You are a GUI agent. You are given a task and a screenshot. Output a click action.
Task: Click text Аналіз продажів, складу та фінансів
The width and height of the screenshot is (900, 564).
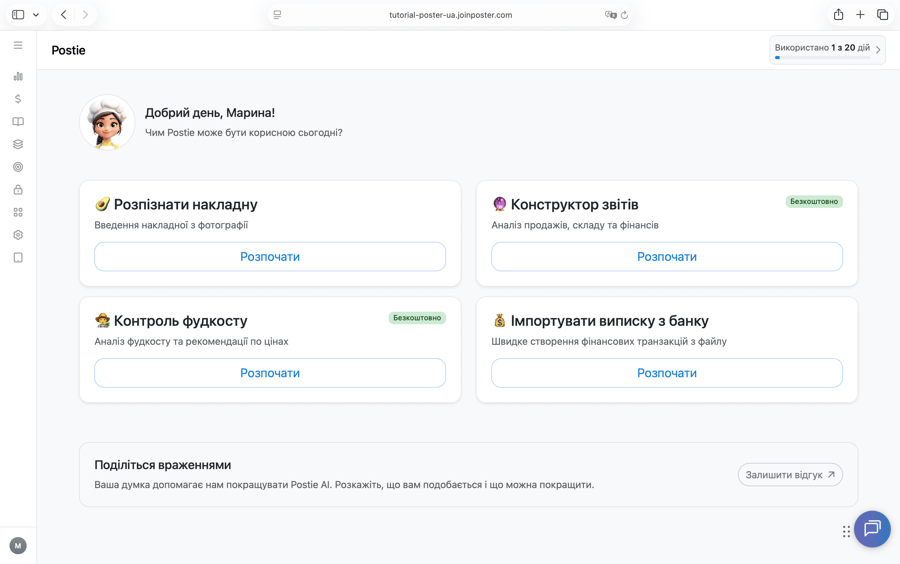[575, 225]
